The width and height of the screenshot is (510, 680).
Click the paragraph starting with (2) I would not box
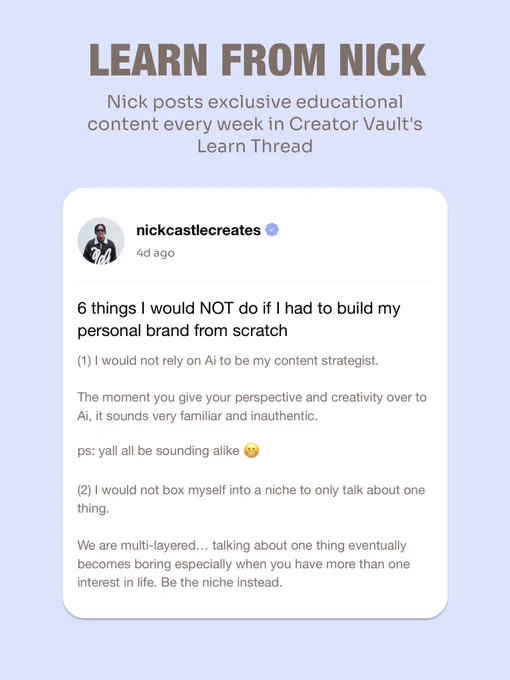tap(251, 499)
